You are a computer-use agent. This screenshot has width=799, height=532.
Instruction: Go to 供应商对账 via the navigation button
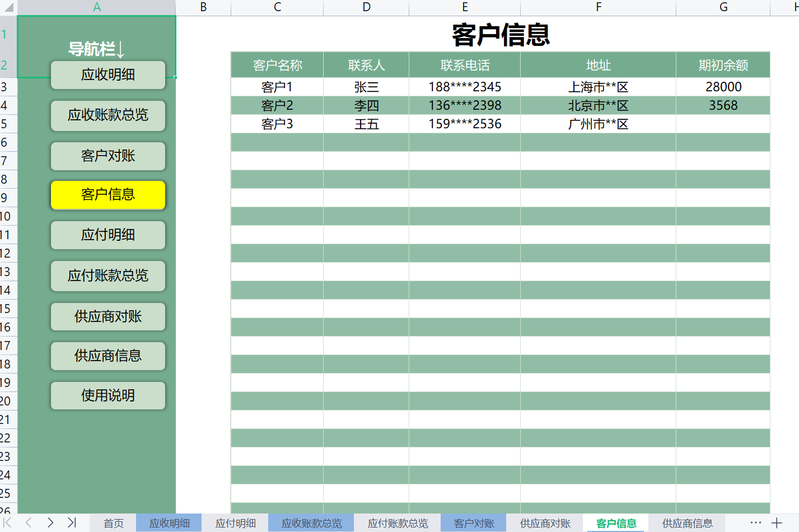point(108,316)
